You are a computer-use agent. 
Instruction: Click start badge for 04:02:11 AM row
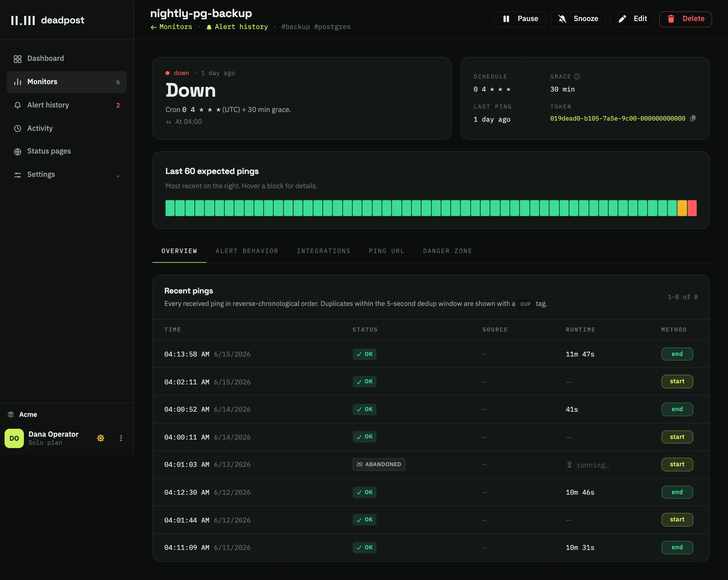point(677,382)
